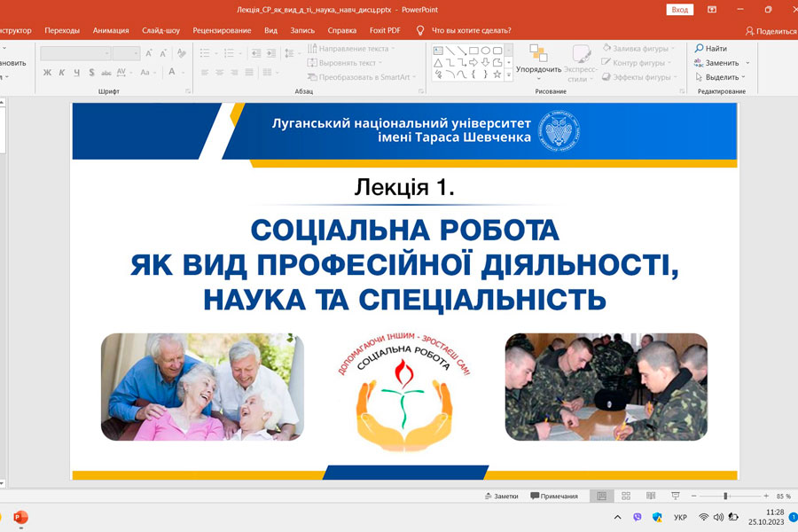Screen dimensions: 798x532
Task: Select the arrow line shape
Action: tap(462, 51)
